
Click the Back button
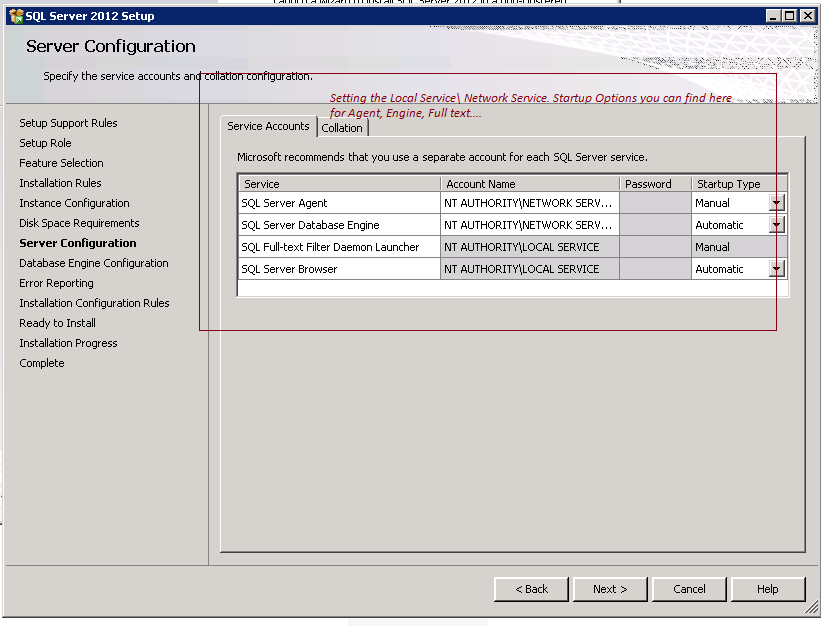531,589
